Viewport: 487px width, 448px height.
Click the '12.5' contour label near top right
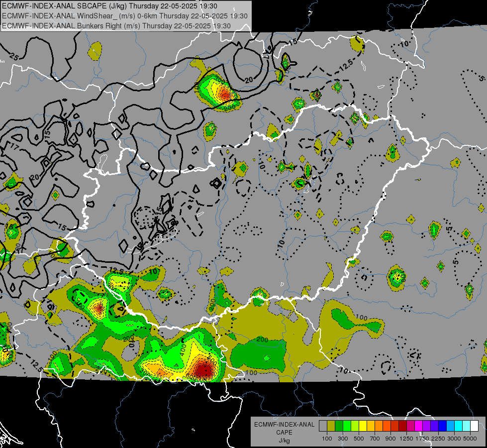(346, 65)
